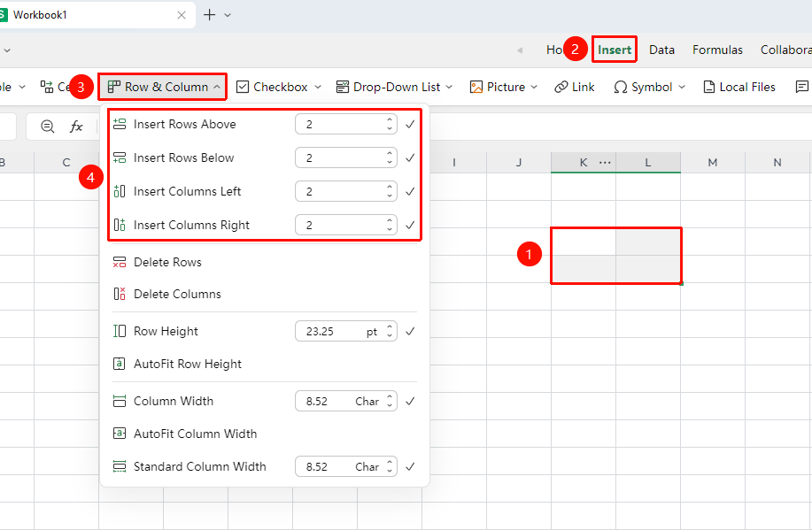Switch to the Insert ribbon tab
Screen dimensions: 812x530
pyautogui.click(x=615, y=50)
